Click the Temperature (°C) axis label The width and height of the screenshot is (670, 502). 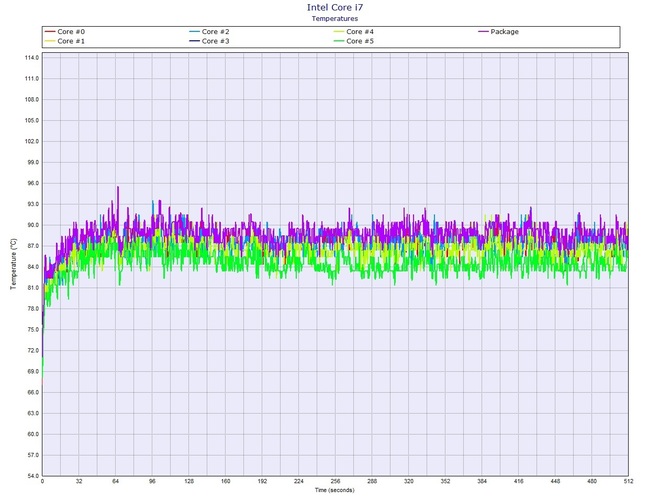[14, 264]
